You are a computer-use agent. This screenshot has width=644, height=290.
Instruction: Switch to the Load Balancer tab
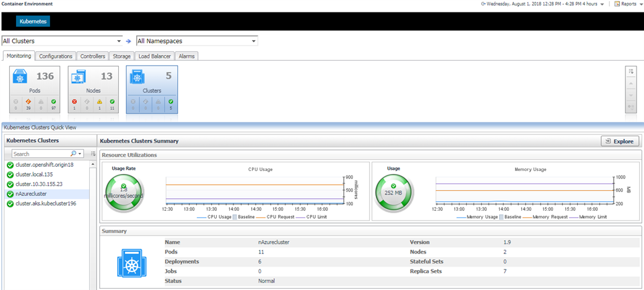click(x=155, y=56)
